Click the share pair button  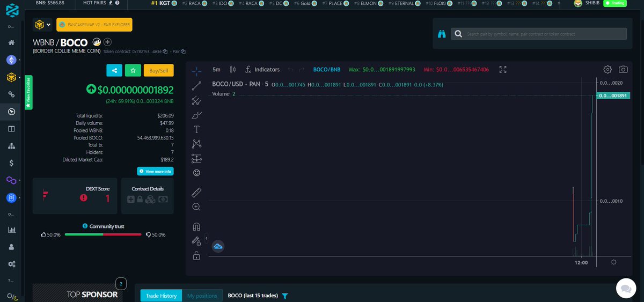[114, 70]
